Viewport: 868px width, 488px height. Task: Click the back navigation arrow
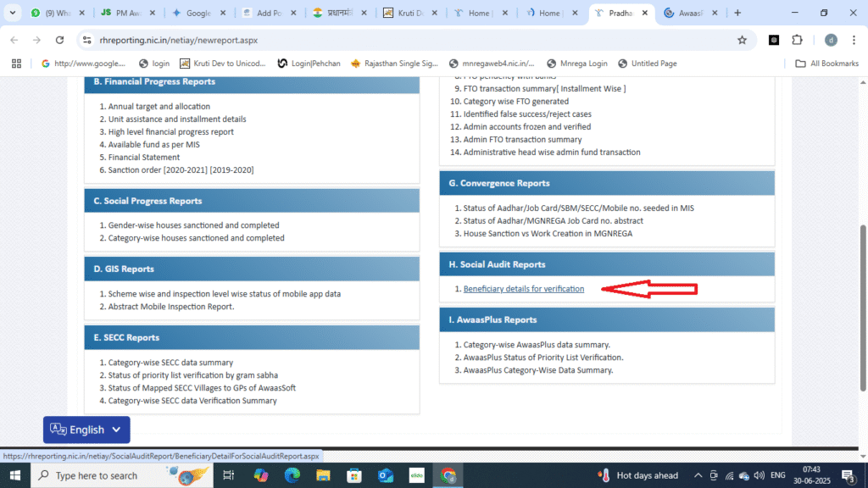click(x=14, y=40)
